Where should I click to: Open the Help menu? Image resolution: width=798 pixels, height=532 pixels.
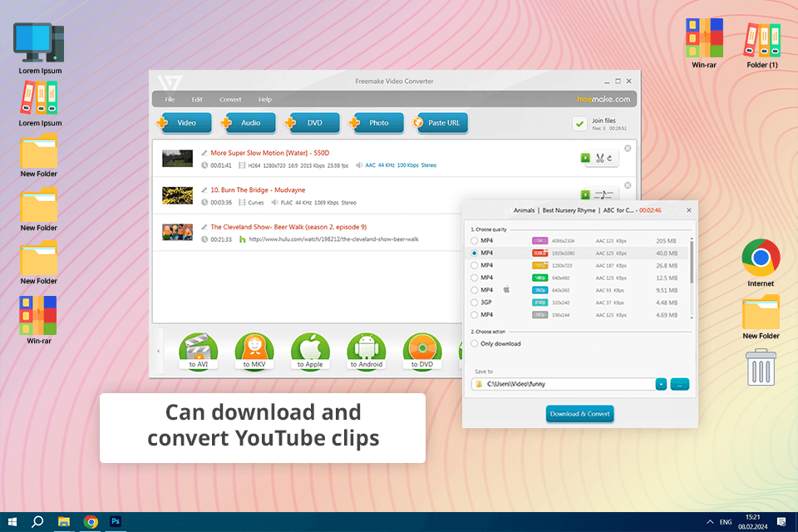click(x=264, y=99)
